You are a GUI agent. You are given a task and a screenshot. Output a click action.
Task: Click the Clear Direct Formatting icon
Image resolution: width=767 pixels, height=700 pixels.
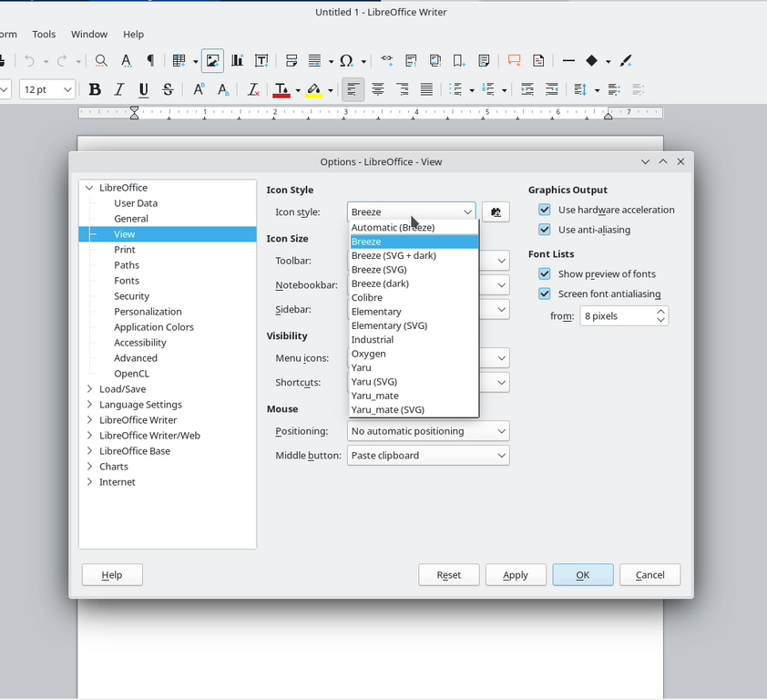(x=253, y=89)
